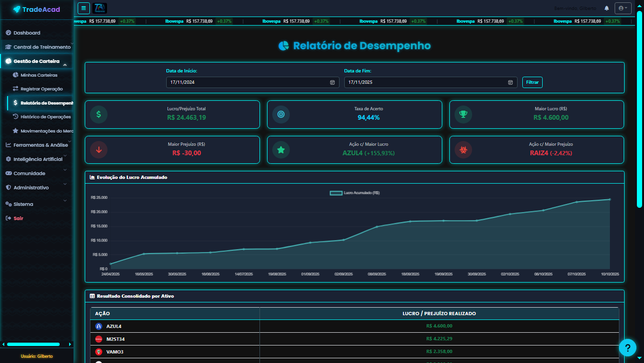Click the Filtrar button

pos(532,82)
